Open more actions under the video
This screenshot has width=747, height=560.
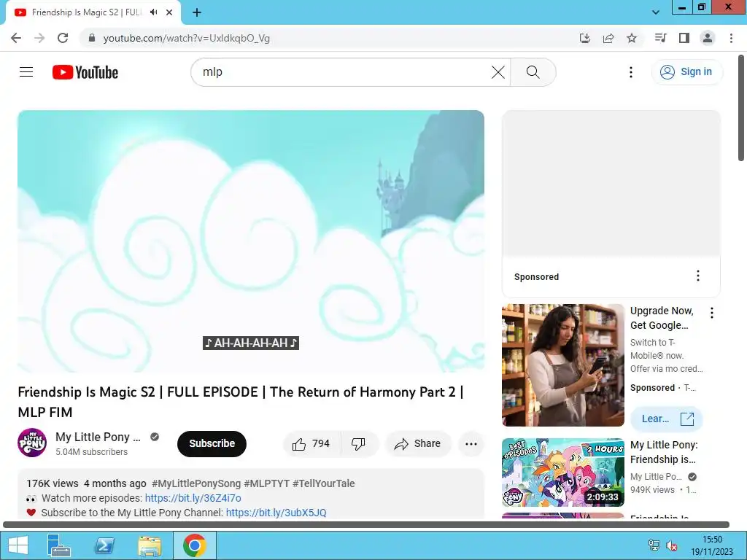click(471, 444)
